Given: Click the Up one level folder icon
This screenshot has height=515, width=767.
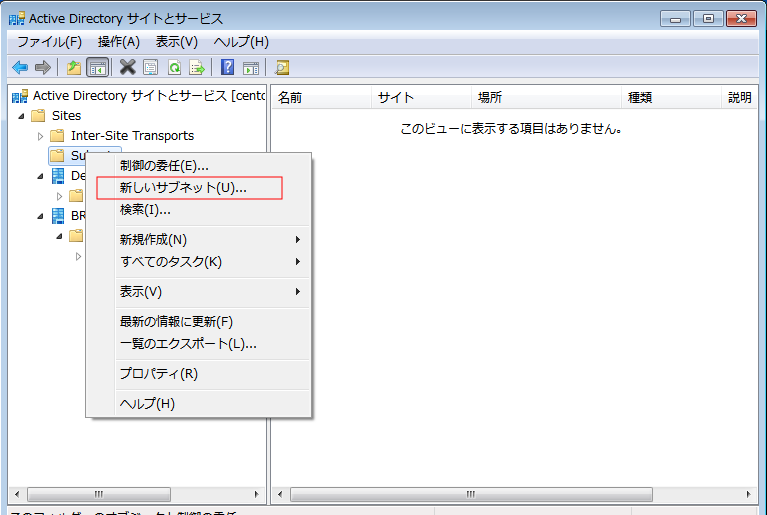Looking at the screenshot, I should pyautogui.click(x=74, y=67).
